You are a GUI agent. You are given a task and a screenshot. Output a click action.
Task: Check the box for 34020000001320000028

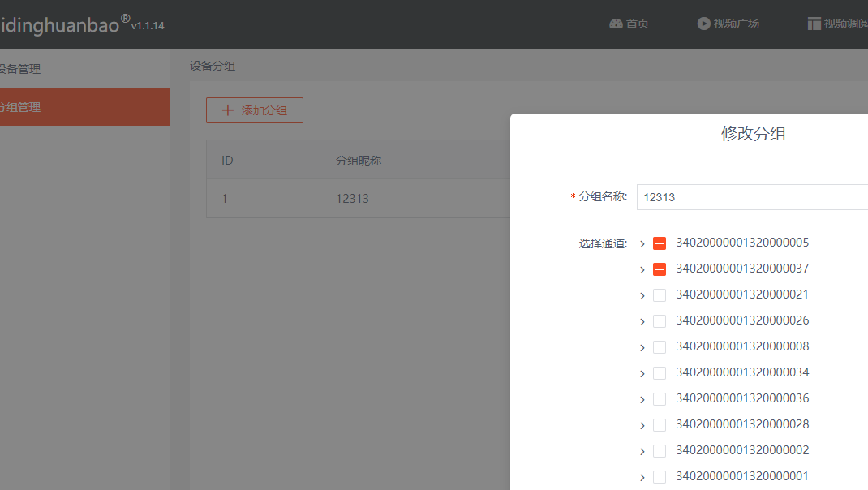click(x=660, y=425)
